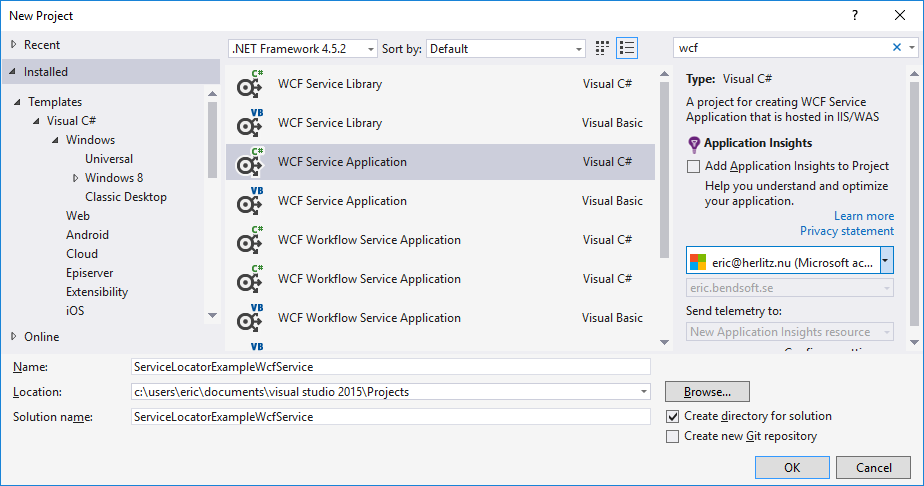Expand the Windows 8 tree node

click(x=76, y=178)
